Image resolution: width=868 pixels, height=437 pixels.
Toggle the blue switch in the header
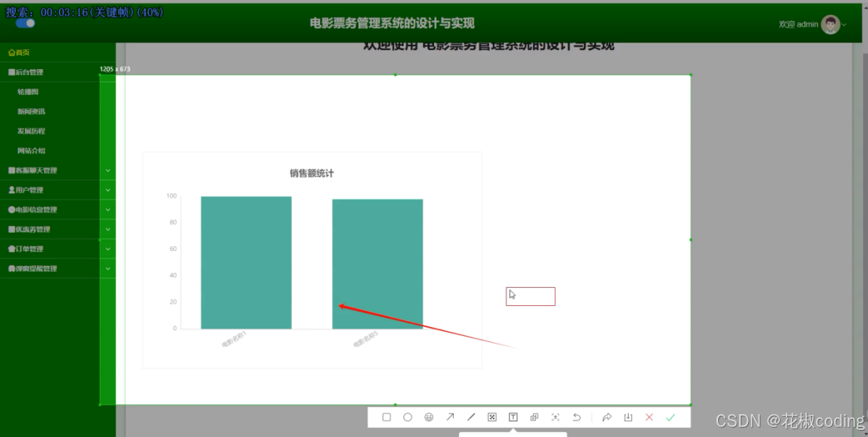[25, 23]
